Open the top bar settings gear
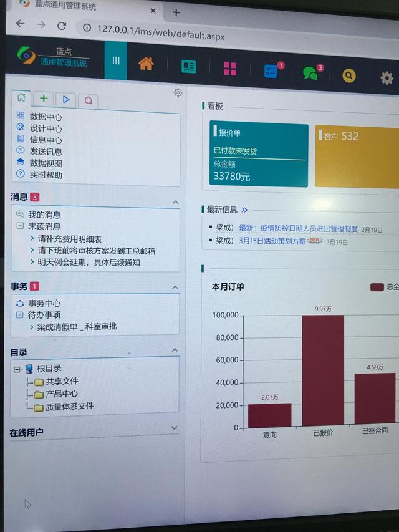This screenshot has width=399, height=532. (x=387, y=78)
